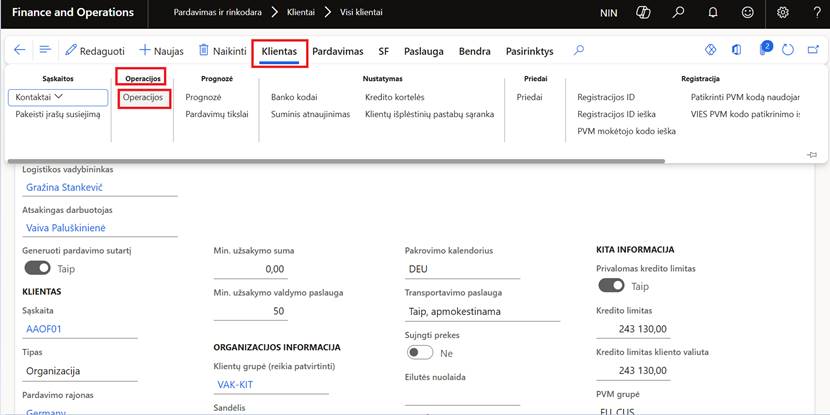Open the VAK-KIT customer group link
This screenshot has width=830, height=415.
[235, 385]
